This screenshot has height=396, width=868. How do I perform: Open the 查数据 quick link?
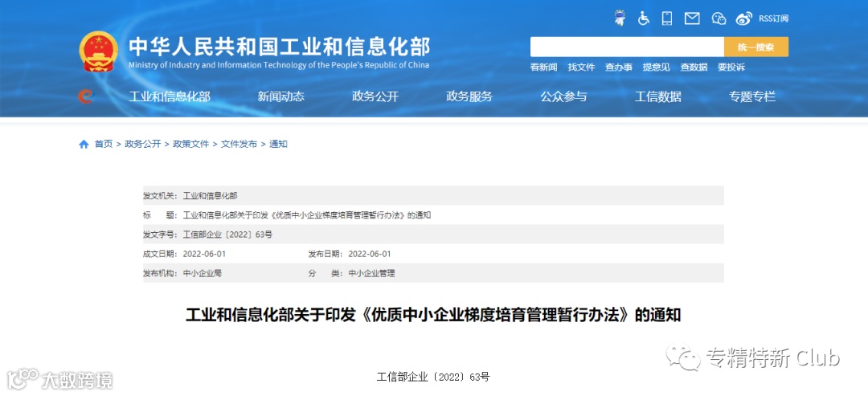tap(694, 67)
